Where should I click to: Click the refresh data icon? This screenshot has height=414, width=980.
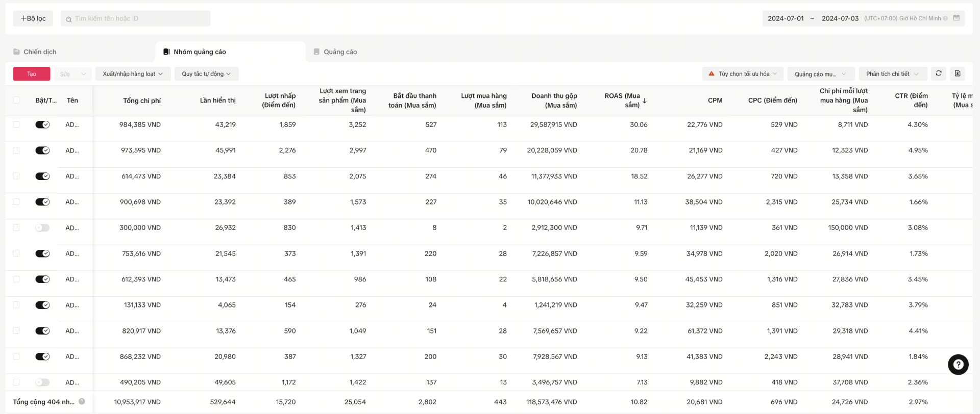pos(938,73)
